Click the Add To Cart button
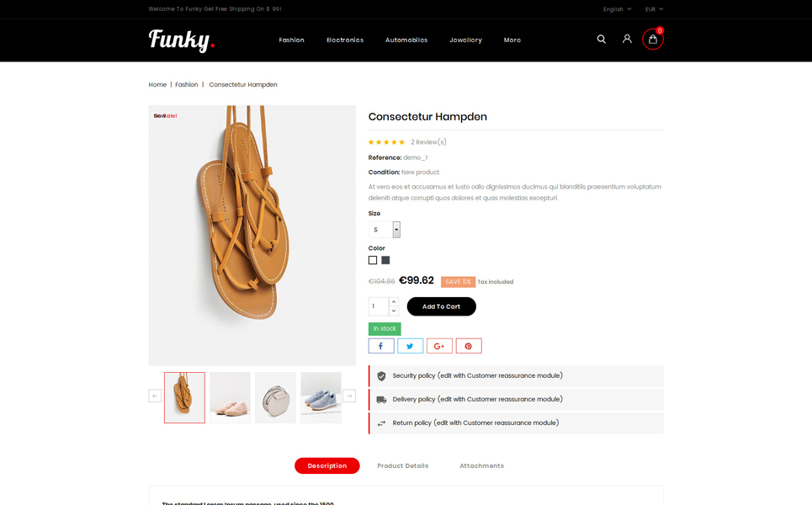Image resolution: width=812 pixels, height=505 pixels. click(x=441, y=306)
